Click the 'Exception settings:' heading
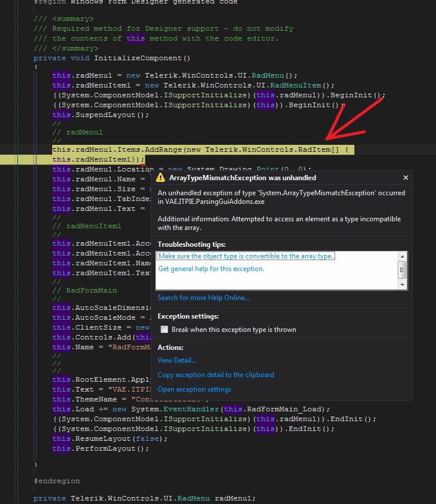This screenshot has height=504, width=436. [x=188, y=316]
